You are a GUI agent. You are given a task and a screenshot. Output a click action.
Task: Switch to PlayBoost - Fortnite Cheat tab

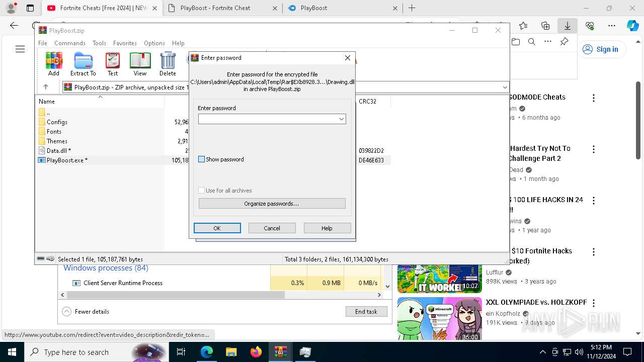tap(221, 8)
